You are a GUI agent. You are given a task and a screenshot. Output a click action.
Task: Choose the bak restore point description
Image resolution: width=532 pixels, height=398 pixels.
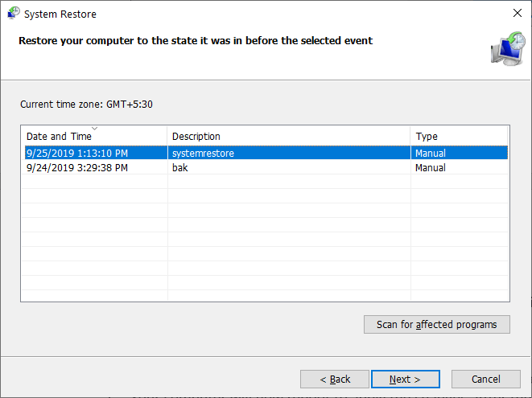(179, 168)
